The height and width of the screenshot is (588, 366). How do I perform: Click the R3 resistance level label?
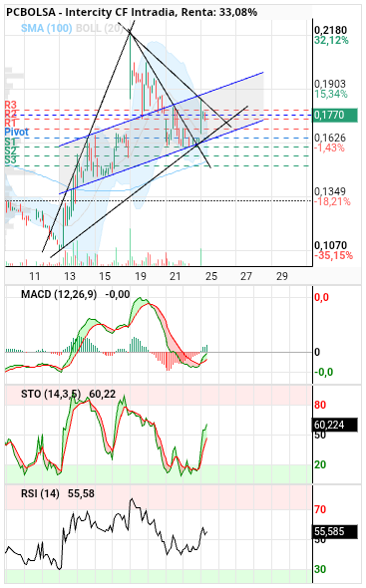point(11,105)
